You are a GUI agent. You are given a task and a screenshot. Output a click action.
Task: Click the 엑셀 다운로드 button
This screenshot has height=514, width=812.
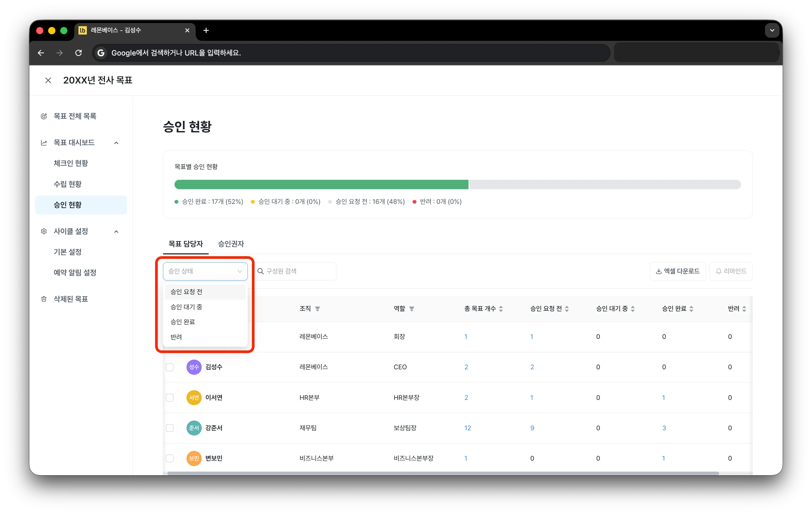pos(678,271)
